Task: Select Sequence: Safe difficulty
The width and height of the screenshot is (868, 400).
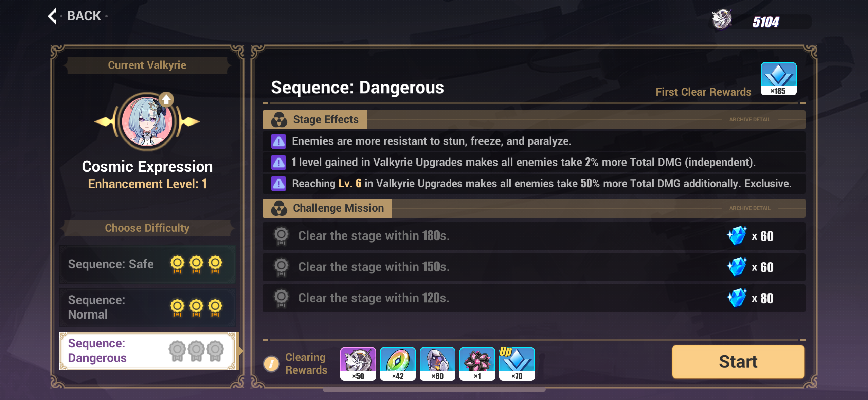Action: point(147,264)
